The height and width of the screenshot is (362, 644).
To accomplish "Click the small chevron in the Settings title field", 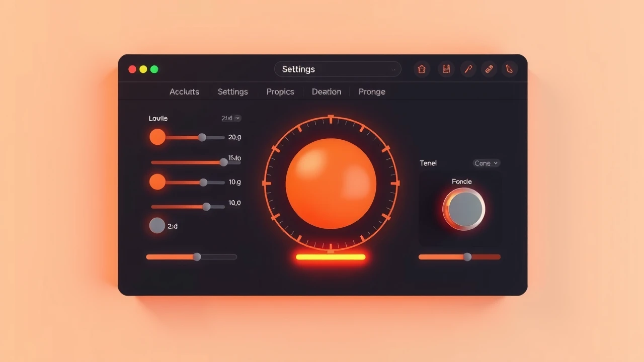I will [x=393, y=70].
